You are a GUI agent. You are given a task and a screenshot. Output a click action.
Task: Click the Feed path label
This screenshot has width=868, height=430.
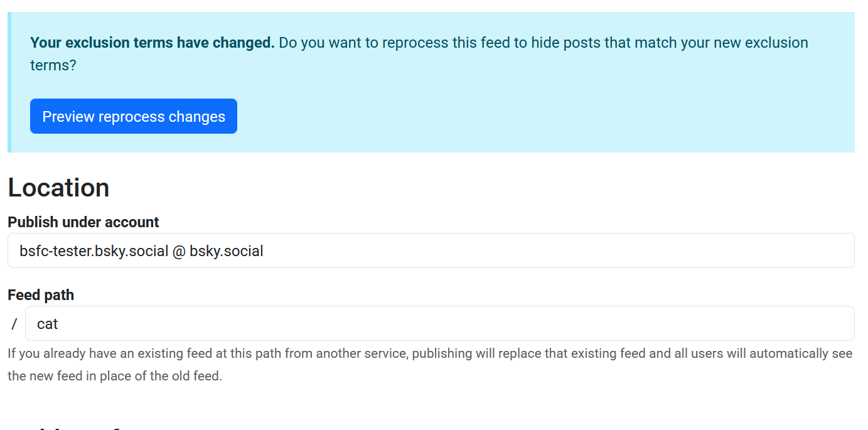pos(41,295)
